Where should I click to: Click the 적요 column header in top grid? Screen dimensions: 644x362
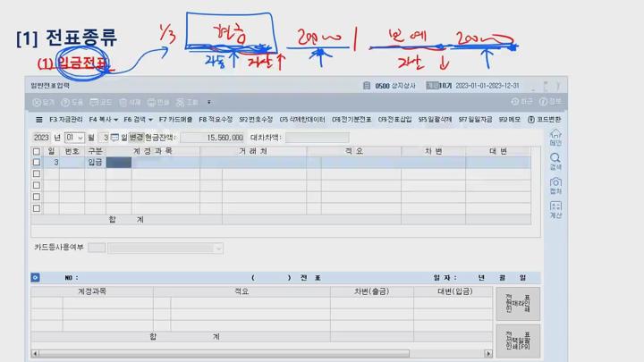coord(354,151)
